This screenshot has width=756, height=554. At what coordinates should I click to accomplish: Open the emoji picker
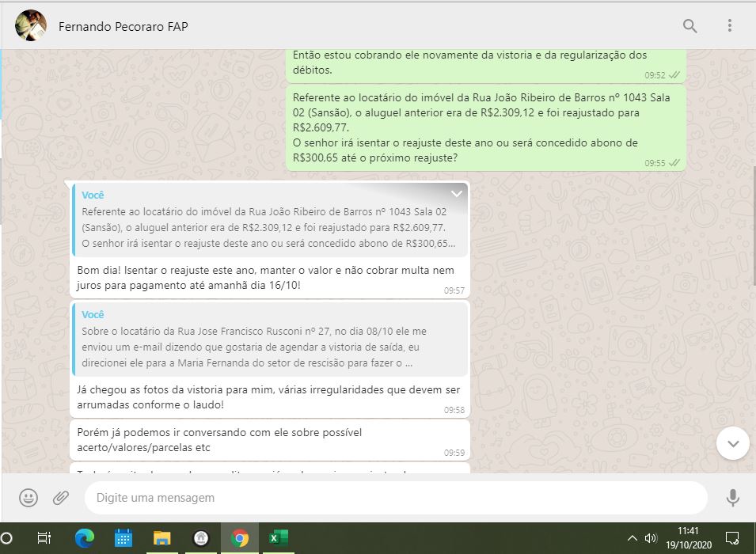(x=28, y=498)
